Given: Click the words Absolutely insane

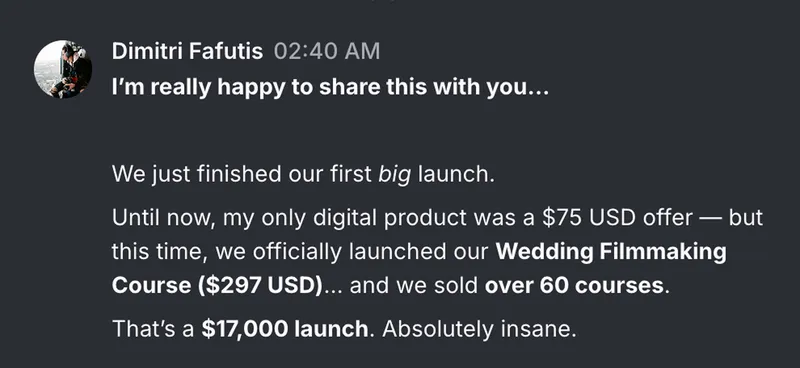Looking at the screenshot, I should coord(479,329).
